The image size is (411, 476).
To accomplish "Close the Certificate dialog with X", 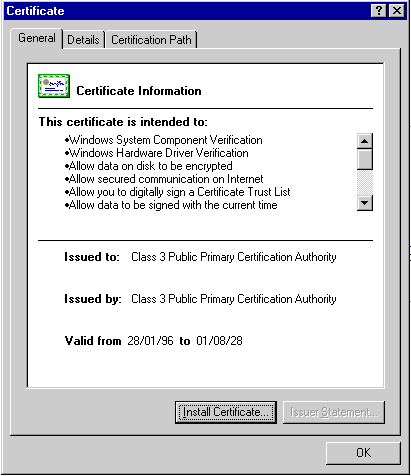I will coord(397,11).
